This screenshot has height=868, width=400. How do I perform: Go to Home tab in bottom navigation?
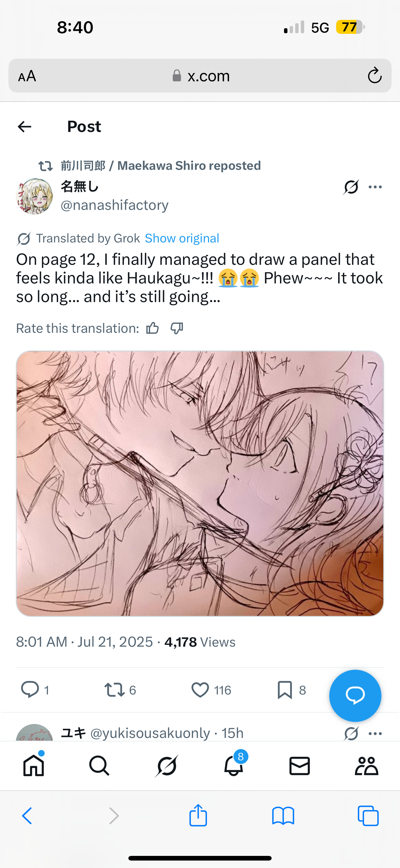tap(34, 766)
